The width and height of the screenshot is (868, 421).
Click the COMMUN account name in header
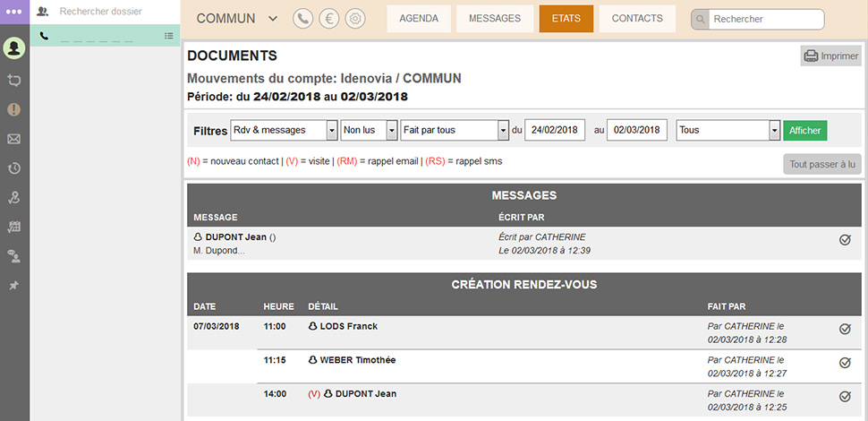(226, 19)
